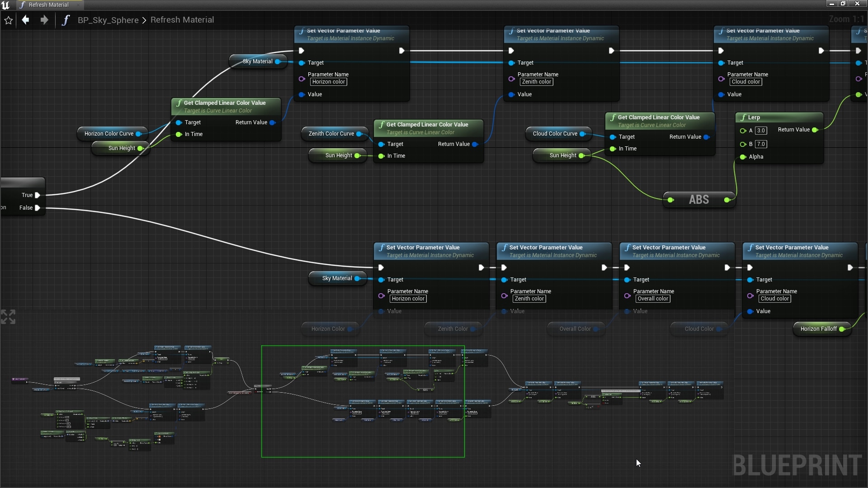868x488 pixels.
Task: Click Value pin of top Zenith color node
Action: (511, 94)
